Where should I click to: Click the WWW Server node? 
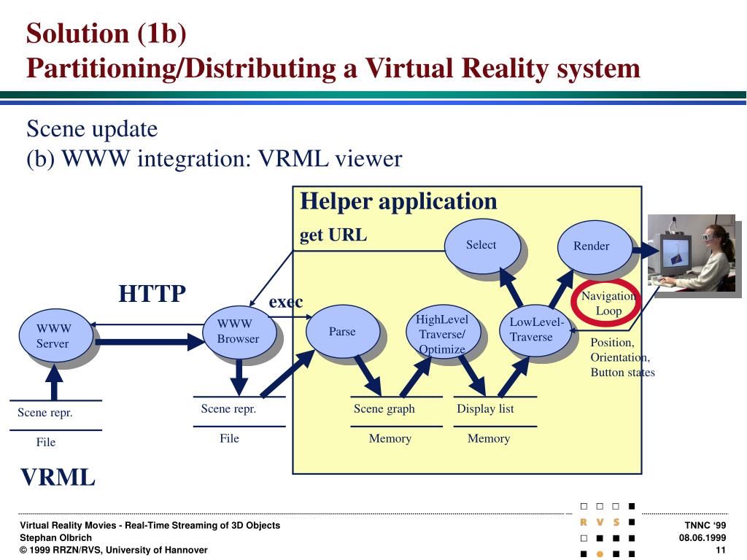55,335
